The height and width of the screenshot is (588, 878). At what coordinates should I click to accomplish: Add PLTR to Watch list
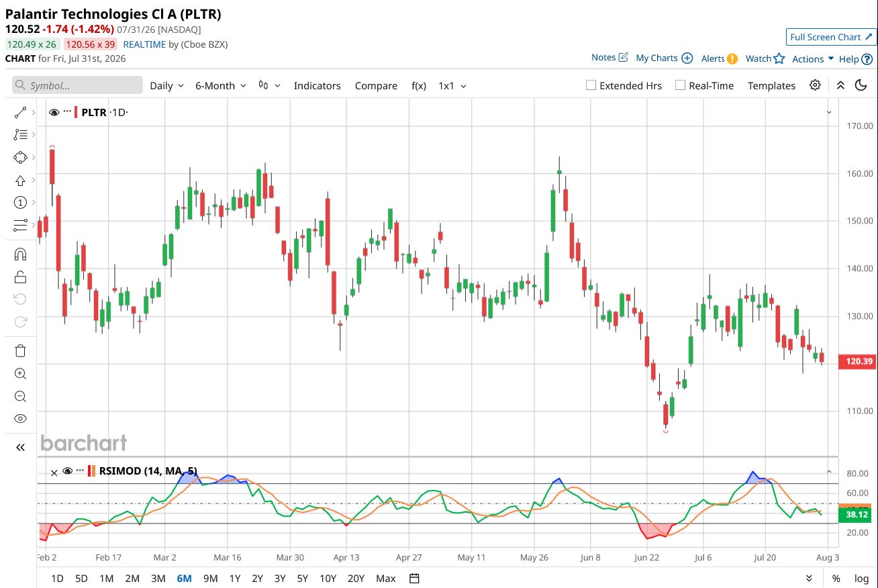(x=765, y=58)
